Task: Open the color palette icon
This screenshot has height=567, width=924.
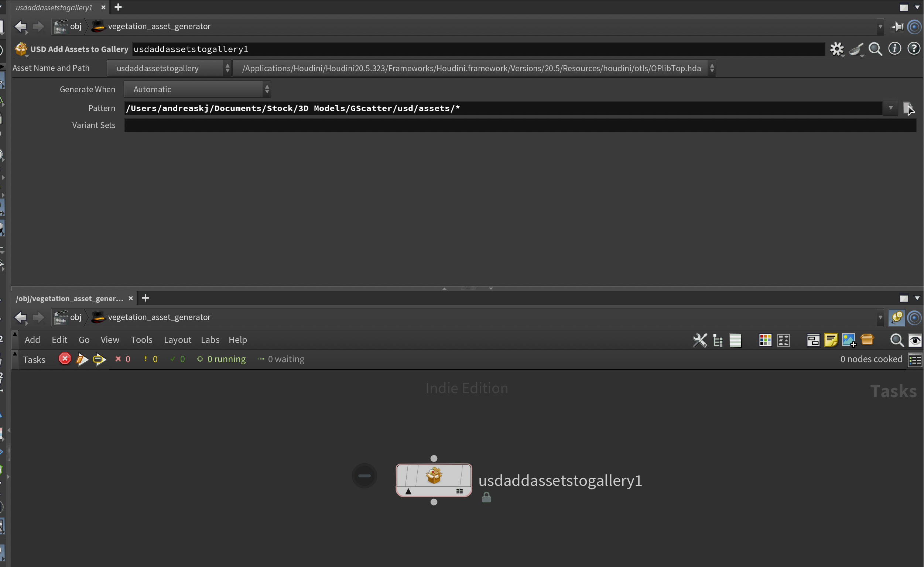Action: 765,340
